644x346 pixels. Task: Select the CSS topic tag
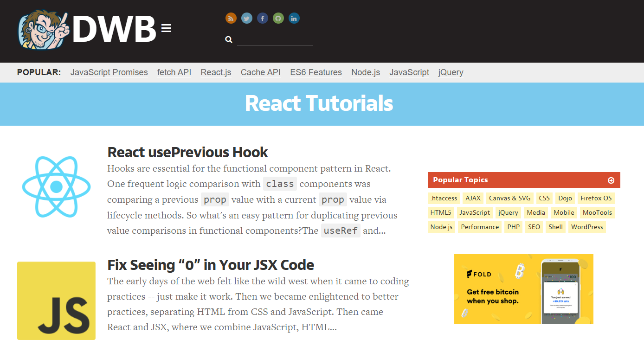pyautogui.click(x=544, y=198)
